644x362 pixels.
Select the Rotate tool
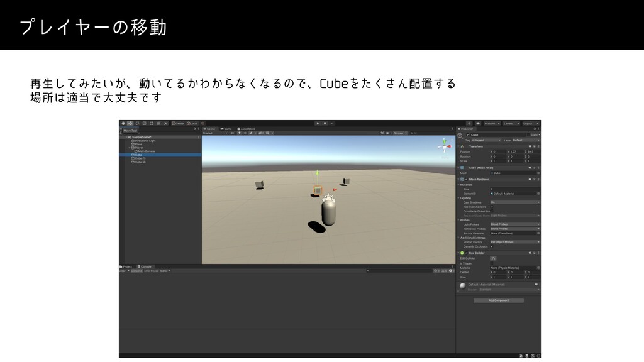(x=136, y=123)
